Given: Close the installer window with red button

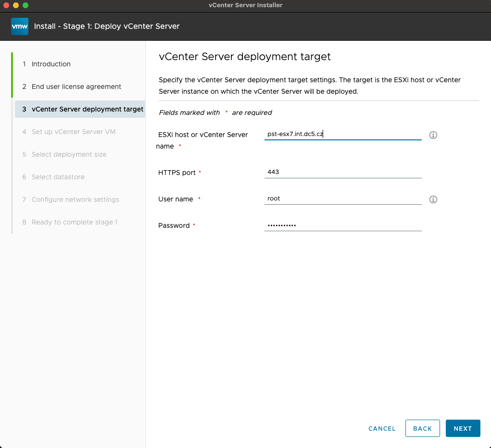Looking at the screenshot, I should tap(6, 5).
